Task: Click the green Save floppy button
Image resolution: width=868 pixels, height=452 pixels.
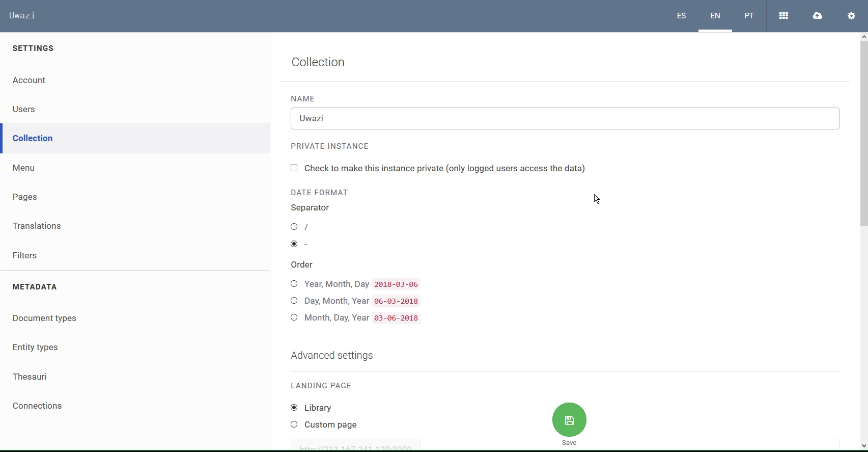Action: pos(569,420)
